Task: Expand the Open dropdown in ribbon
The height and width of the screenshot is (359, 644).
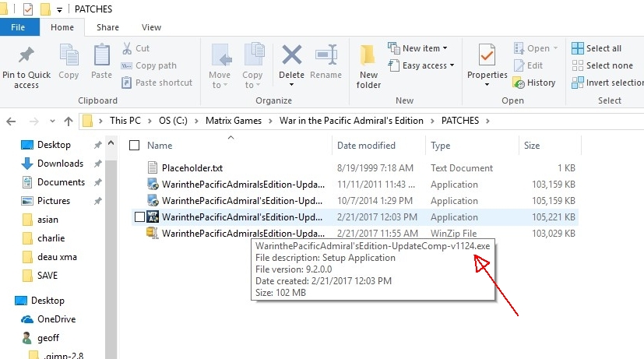Action: tap(555, 48)
